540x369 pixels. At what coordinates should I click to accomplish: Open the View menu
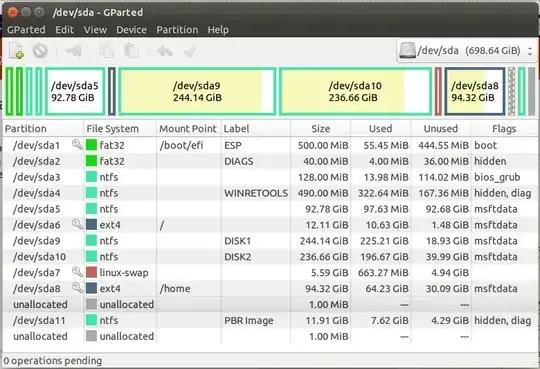(95, 30)
